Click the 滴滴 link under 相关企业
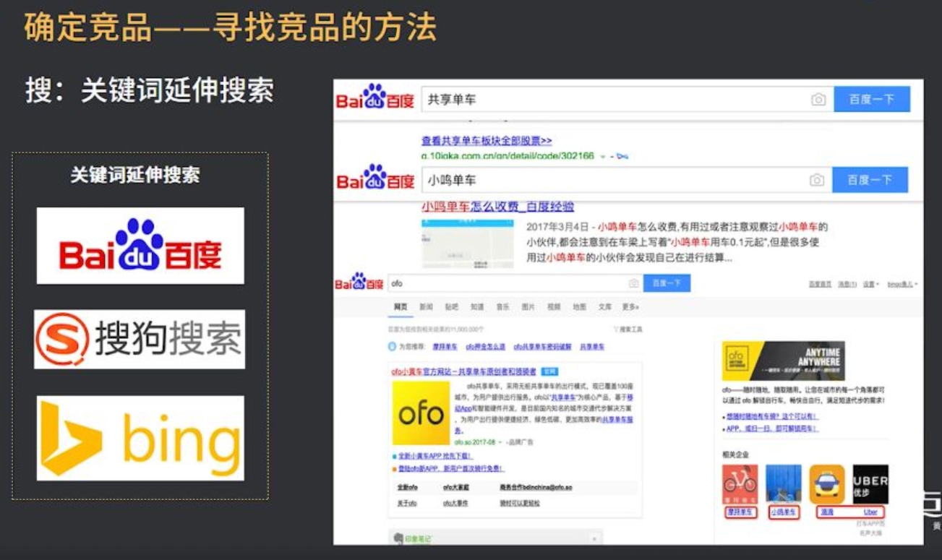This screenshot has width=942, height=560. [x=826, y=512]
